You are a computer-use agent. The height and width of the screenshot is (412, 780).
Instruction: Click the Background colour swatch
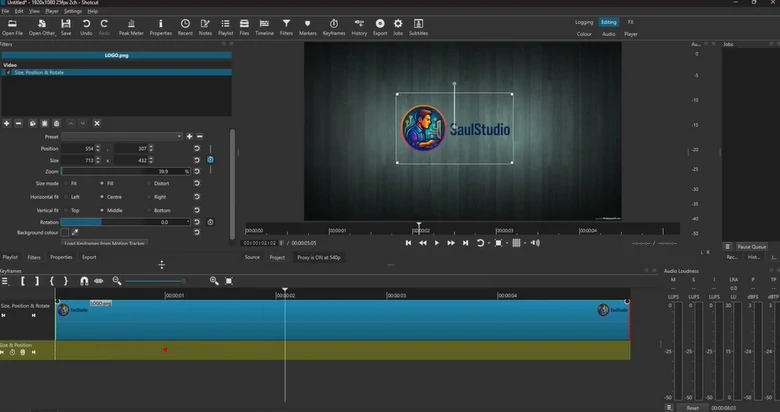click(65, 232)
